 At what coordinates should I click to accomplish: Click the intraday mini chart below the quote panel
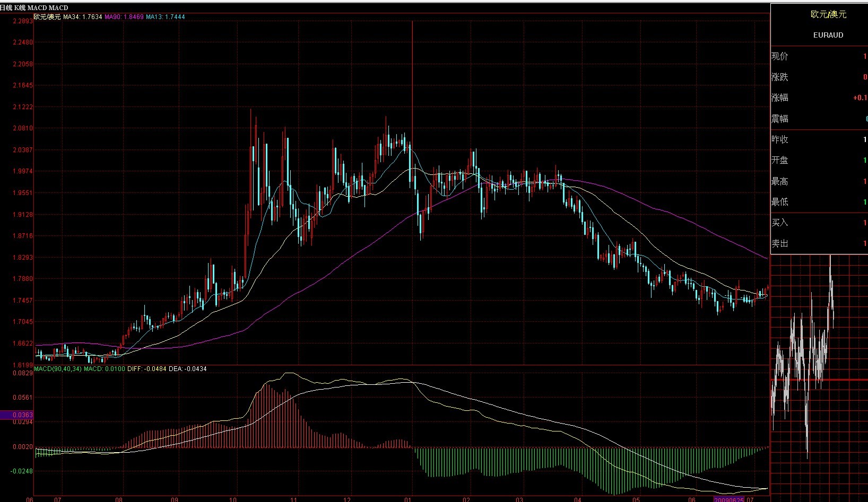coord(819,378)
